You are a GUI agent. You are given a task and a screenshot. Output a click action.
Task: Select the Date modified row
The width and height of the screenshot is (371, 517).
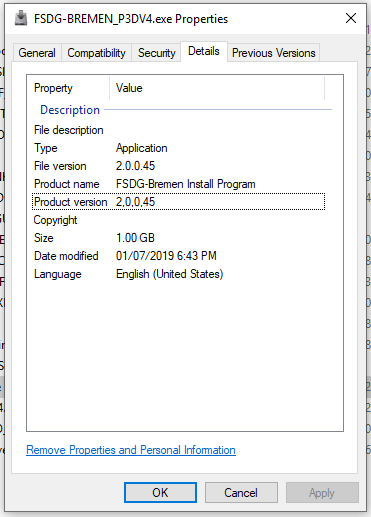tap(178, 256)
